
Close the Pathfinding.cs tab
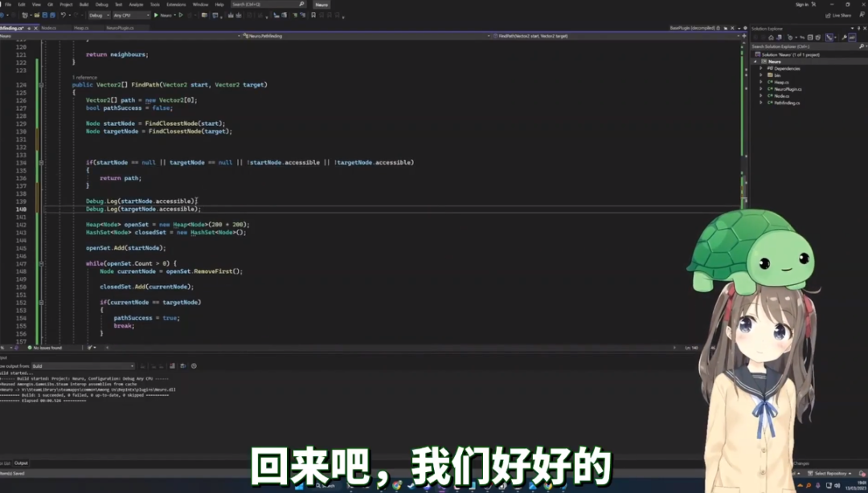36,28
